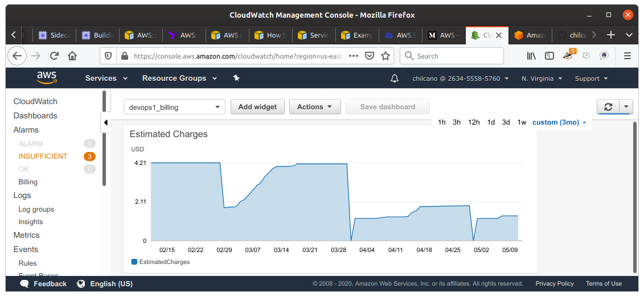The image size is (644, 297).
Task: Select the 3h time range
Action: click(457, 122)
